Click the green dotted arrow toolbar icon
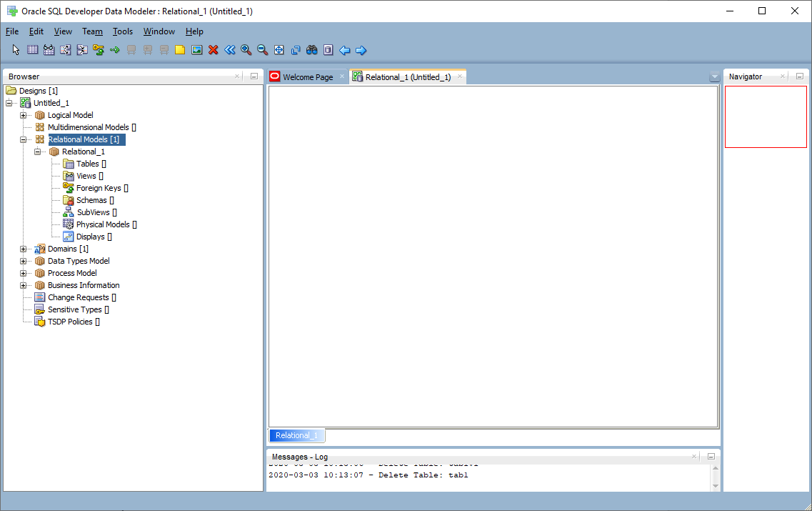The height and width of the screenshot is (511, 812). click(x=115, y=50)
